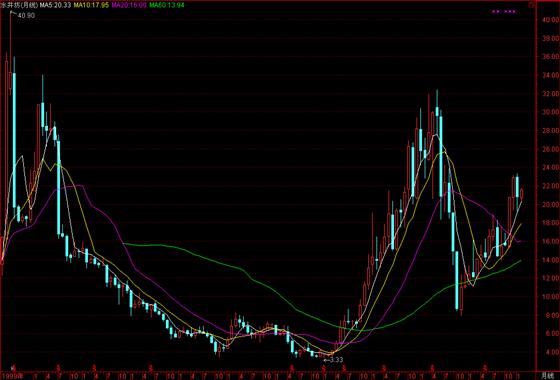Select the tall cyan candle after the 40.90 peak
560x380 pixels.
coord(14,139)
